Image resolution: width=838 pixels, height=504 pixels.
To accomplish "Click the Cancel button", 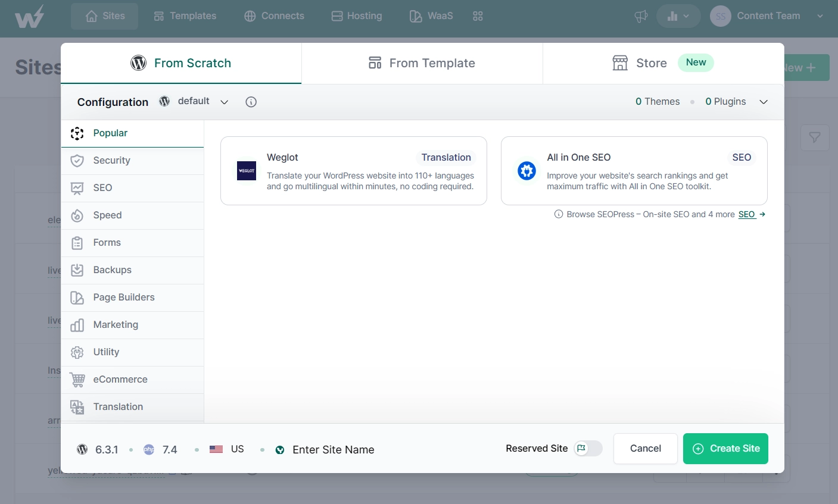I will click(x=646, y=449).
